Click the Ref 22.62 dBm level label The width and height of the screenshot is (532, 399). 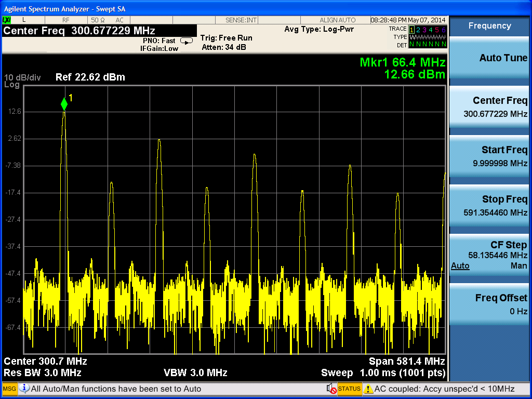(x=90, y=77)
